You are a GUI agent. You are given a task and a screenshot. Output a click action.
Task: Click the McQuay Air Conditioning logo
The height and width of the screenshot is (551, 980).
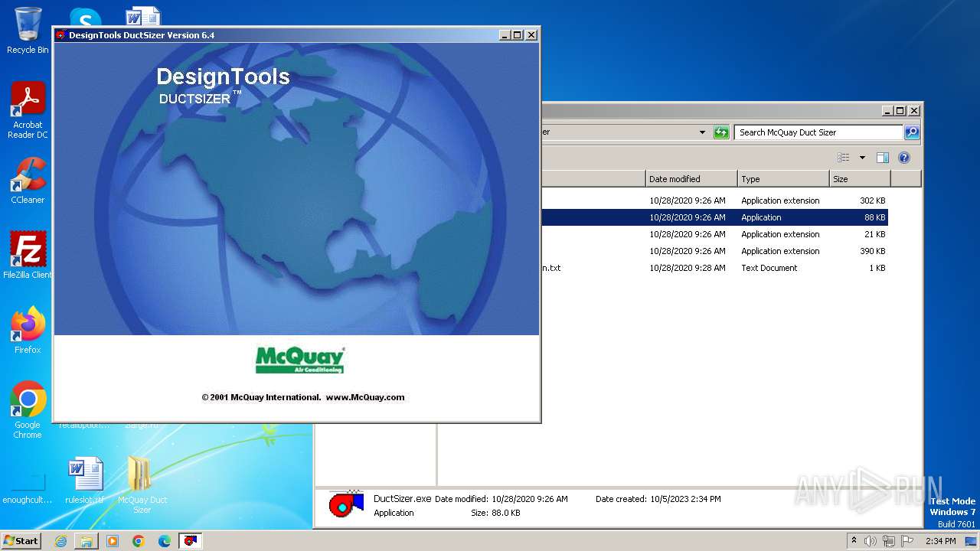[299, 360]
